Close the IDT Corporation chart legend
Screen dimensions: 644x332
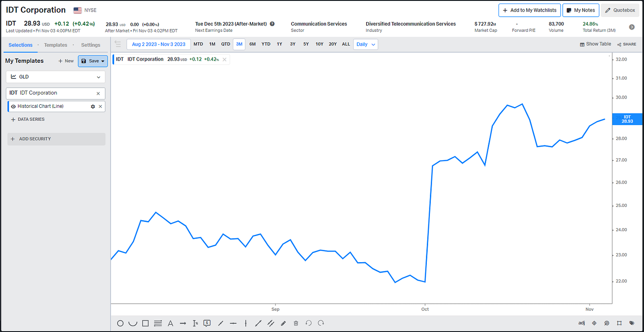point(224,59)
